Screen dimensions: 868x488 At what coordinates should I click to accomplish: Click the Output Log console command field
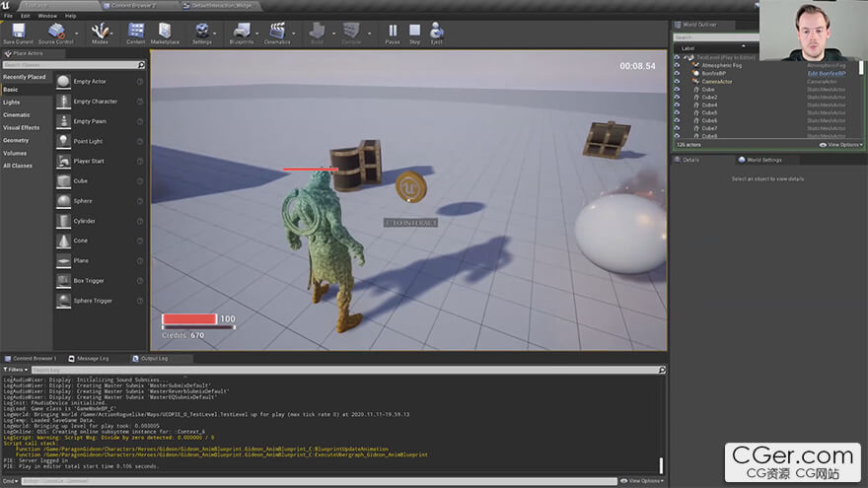(x=319, y=481)
